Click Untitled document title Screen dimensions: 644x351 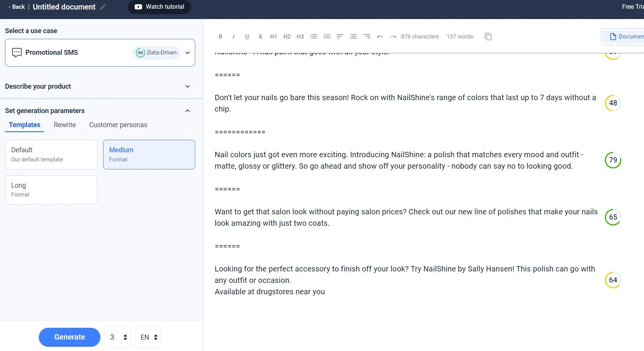[64, 7]
